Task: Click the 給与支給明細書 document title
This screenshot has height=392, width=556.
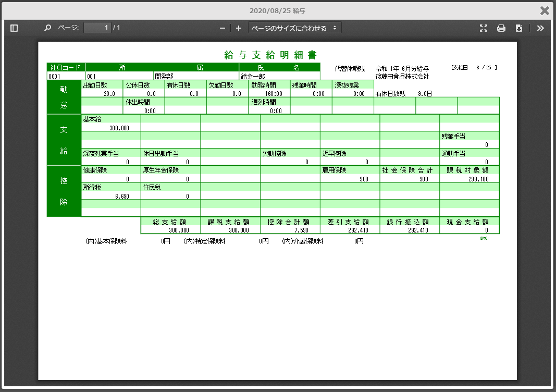Action: pos(270,55)
